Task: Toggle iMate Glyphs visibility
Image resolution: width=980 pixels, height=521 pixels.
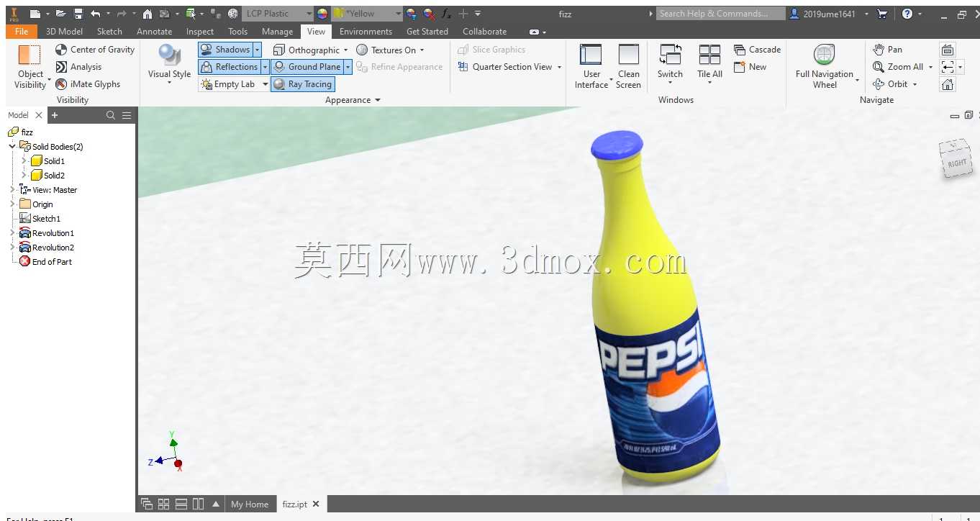Action: point(88,84)
